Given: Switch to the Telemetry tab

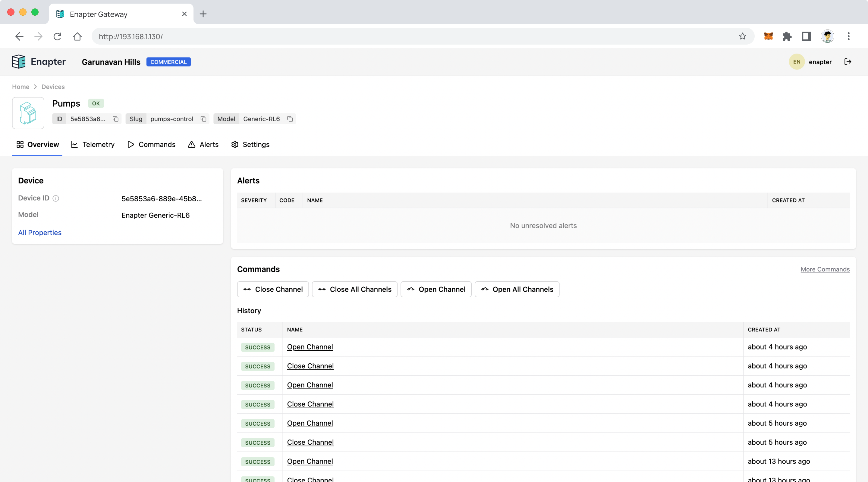Looking at the screenshot, I should coord(93,145).
